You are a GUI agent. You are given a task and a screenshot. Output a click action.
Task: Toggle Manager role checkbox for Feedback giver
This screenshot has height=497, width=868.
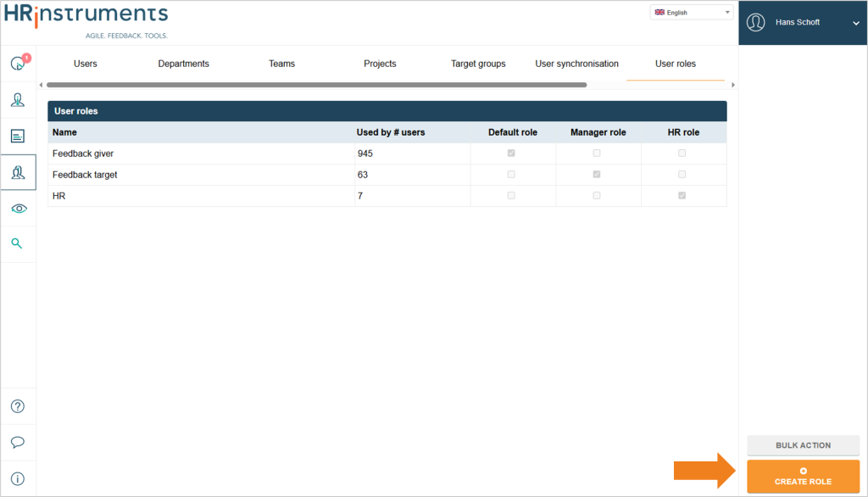click(x=596, y=153)
